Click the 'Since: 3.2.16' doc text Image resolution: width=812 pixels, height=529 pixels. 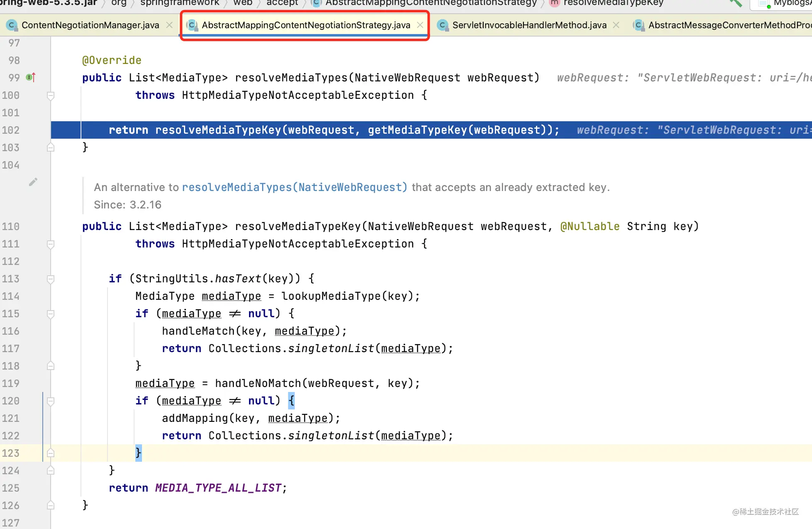click(127, 205)
